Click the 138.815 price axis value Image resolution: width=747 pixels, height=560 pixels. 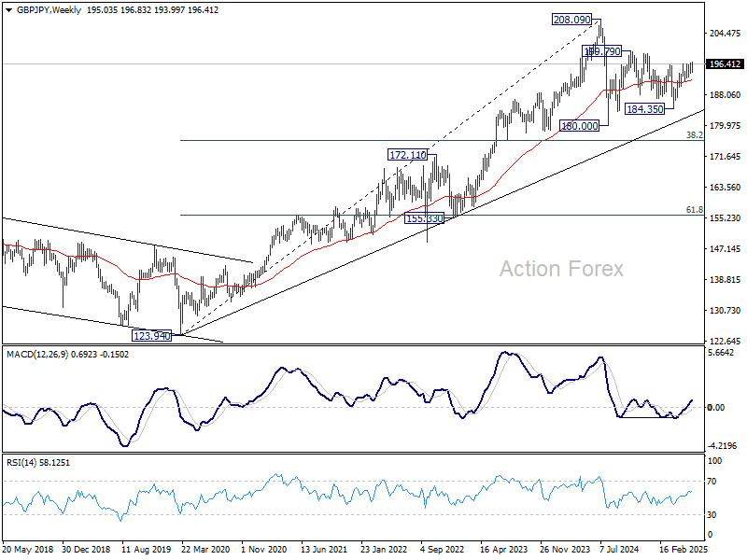[x=725, y=279]
